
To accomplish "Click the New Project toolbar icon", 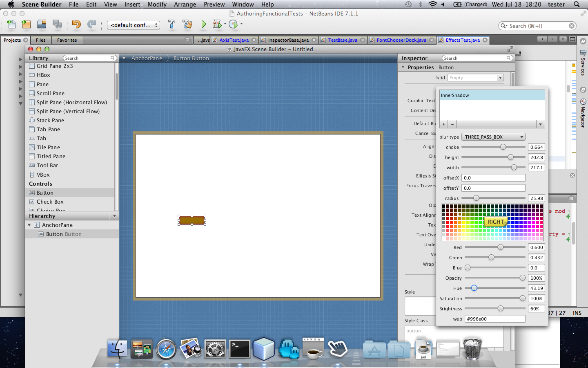I will (26, 25).
